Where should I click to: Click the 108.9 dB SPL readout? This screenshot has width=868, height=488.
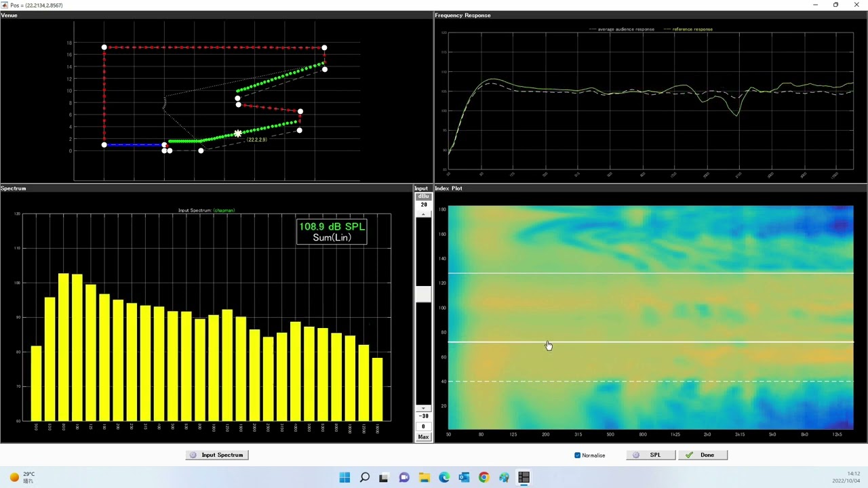click(x=332, y=226)
